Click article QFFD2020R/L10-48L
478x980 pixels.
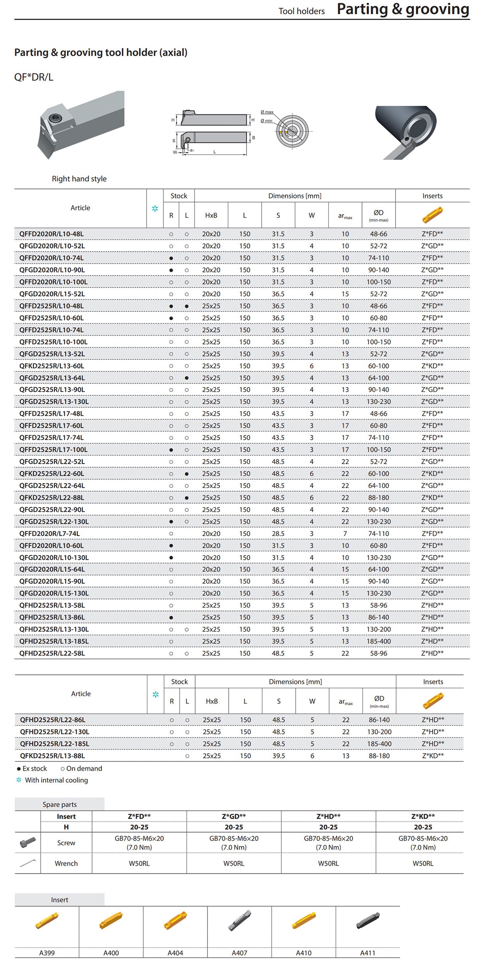51,234
